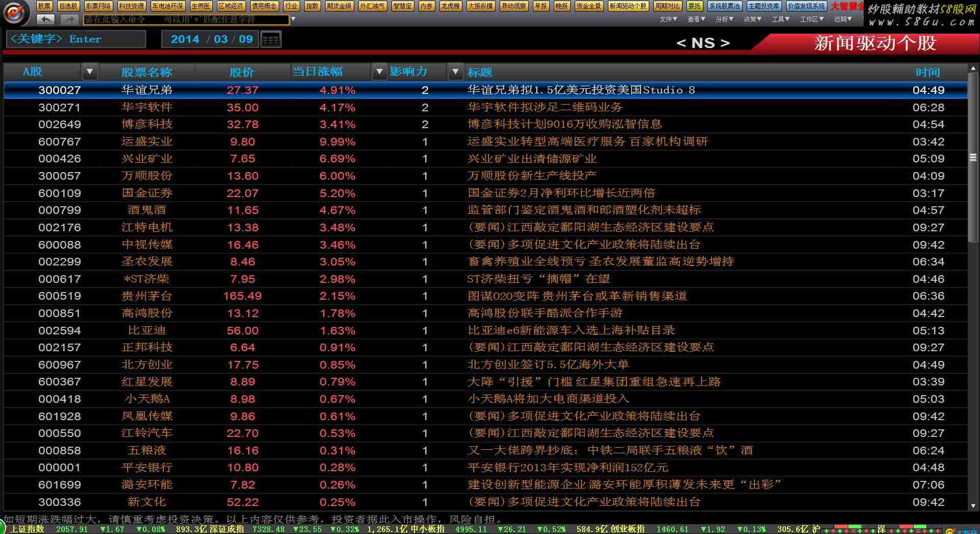Select the 生养医 toolbar button
This screenshot has height=534, width=980.
click(x=201, y=6)
